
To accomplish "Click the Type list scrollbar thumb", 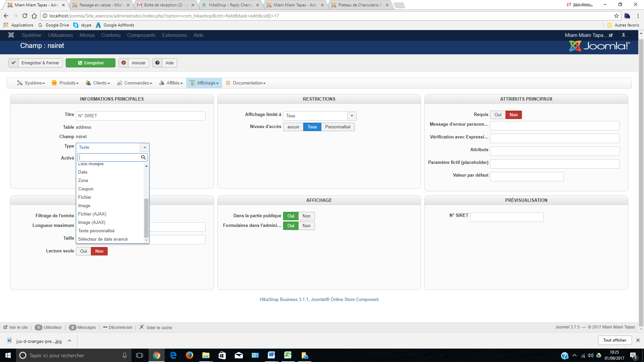I will coord(146,218).
